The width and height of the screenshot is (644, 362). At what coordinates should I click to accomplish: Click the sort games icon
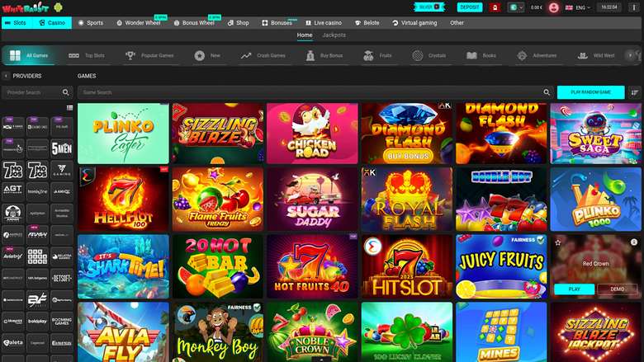click(634, 92)
